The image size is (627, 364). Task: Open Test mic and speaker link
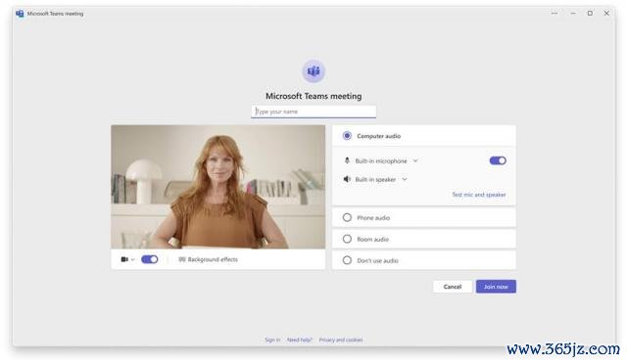[479, 195]
